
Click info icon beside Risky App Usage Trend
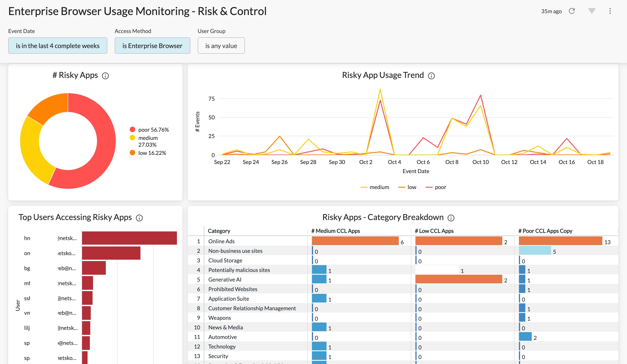[431, 76]
